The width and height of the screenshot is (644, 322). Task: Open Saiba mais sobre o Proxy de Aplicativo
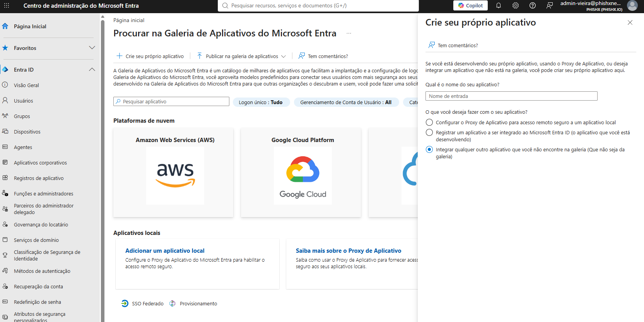point(348,251)
